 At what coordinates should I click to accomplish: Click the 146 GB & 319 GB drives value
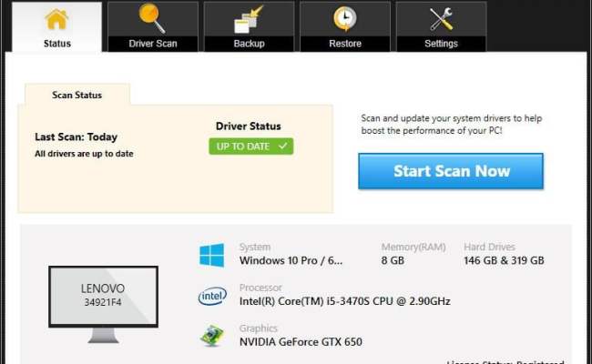504,260
